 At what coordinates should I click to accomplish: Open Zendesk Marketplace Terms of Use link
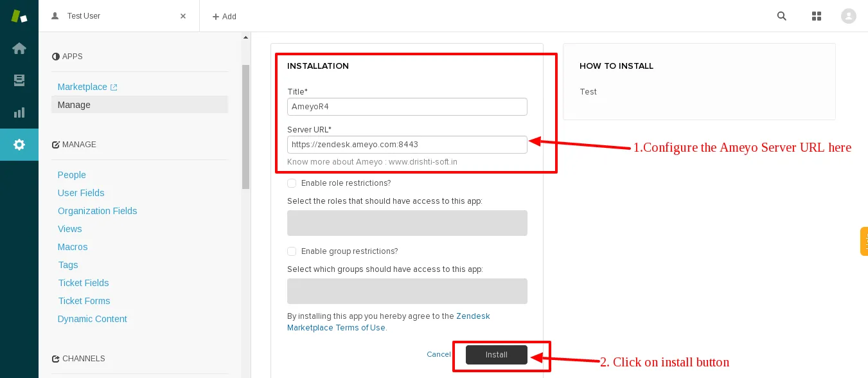point(389,322)
